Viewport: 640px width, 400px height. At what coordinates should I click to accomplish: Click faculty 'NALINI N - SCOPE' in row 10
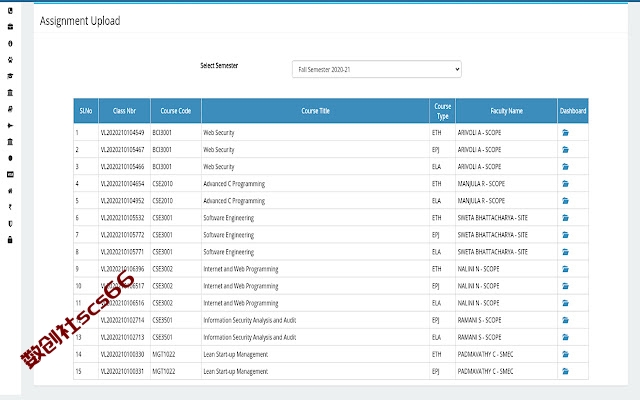point(478,286)
